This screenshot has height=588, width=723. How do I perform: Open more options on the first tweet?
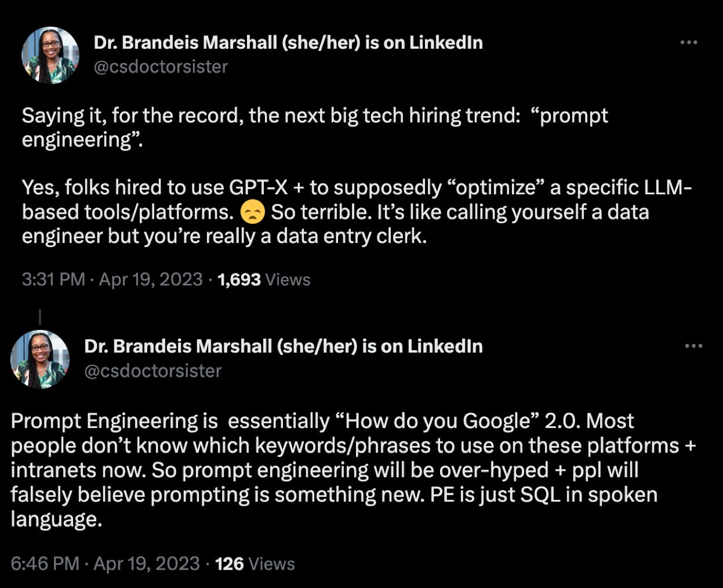click(x=688, y=42)
